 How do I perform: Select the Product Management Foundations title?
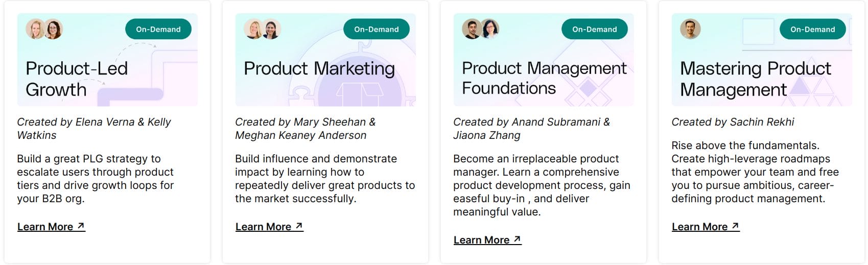[x=544, y=78]
